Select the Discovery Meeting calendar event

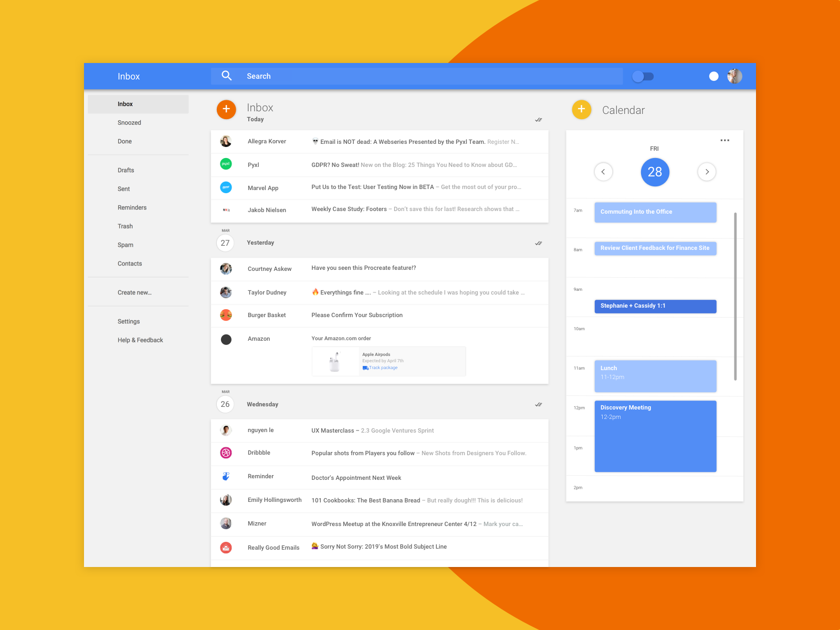point(655,436)
